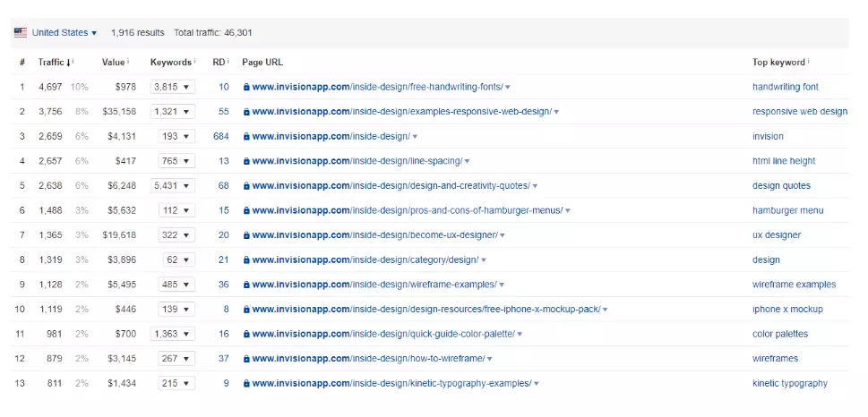
Task: Open the become-ux-designer page URL
Action: [374, 235]
